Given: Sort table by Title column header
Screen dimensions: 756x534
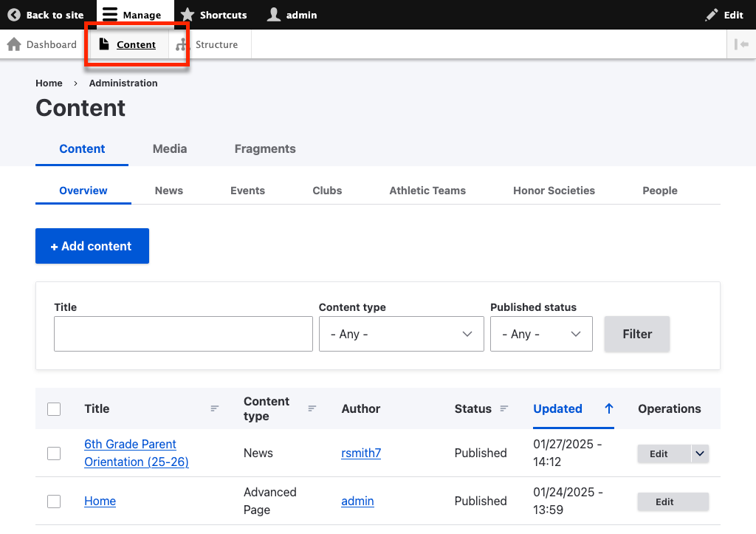Looking at the screenshot, I should tap(97, 408).
